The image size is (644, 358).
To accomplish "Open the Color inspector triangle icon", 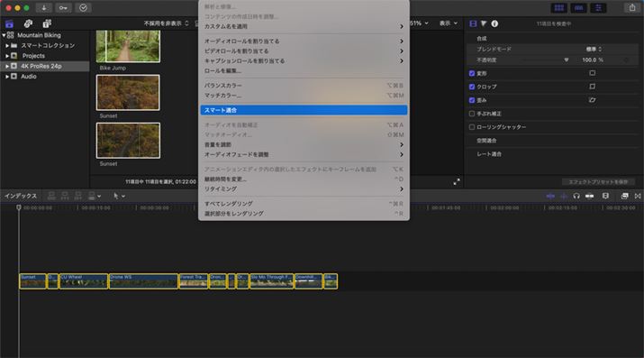I will tap(484, 23).
